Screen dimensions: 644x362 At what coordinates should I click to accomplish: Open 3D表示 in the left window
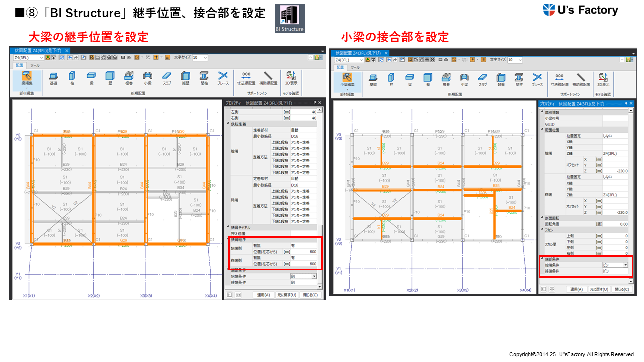291,77
